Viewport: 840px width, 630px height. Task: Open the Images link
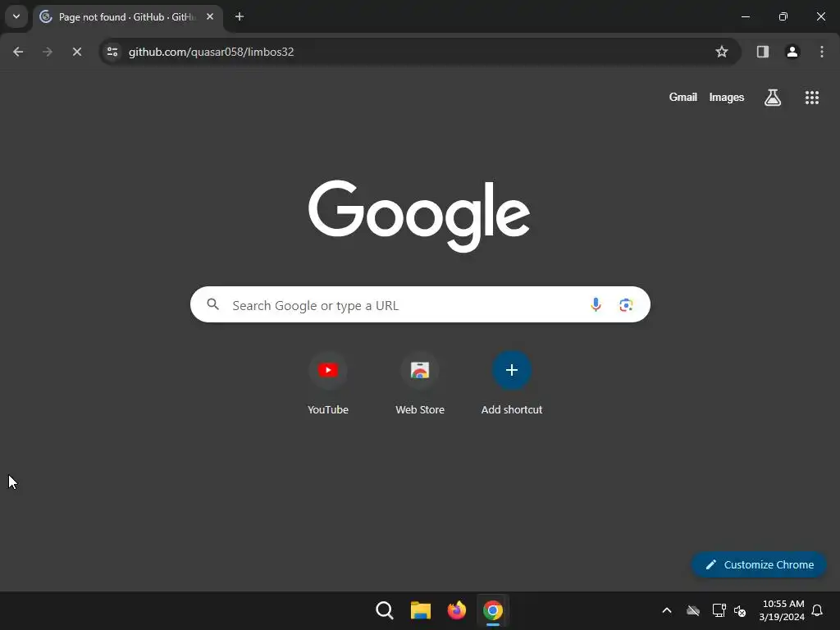[x=727, y=97]
